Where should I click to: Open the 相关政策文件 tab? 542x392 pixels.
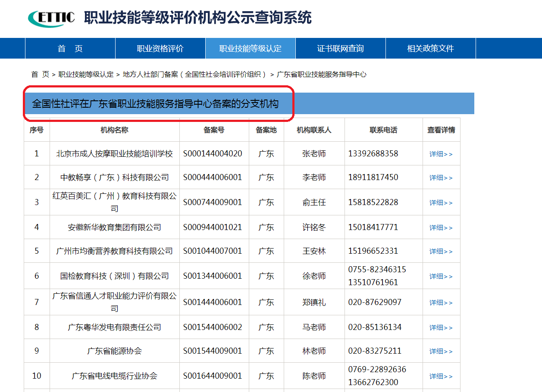click(431, 49)
